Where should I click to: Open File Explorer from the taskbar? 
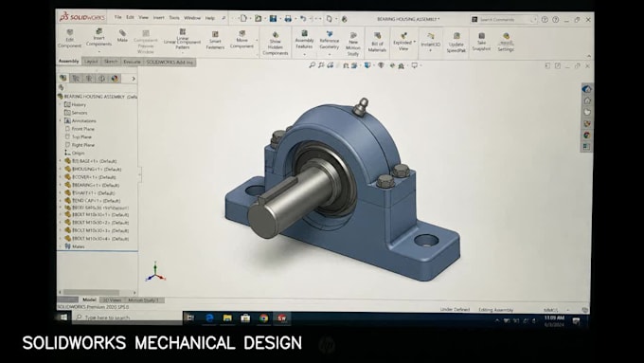227,318
